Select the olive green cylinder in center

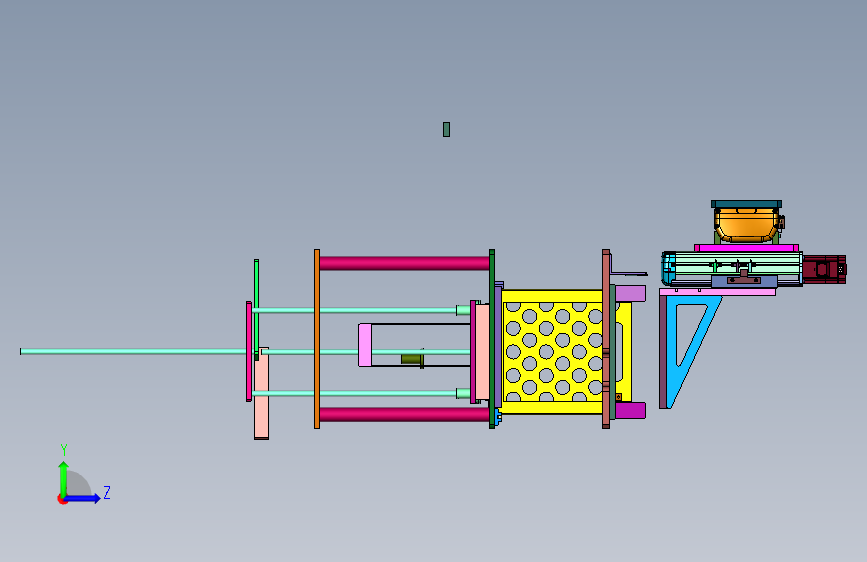point(411,359)
